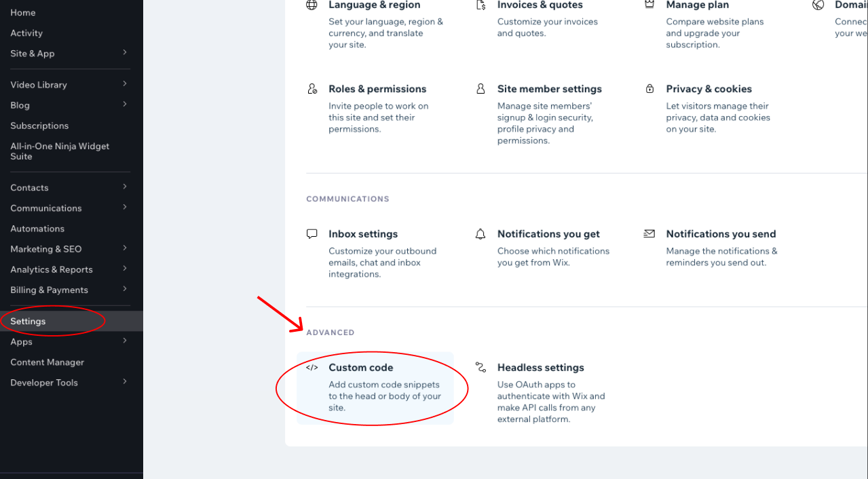This screenshot has width=868, height=479.
Task: Click the Advanced section heading
Action: 331,332
